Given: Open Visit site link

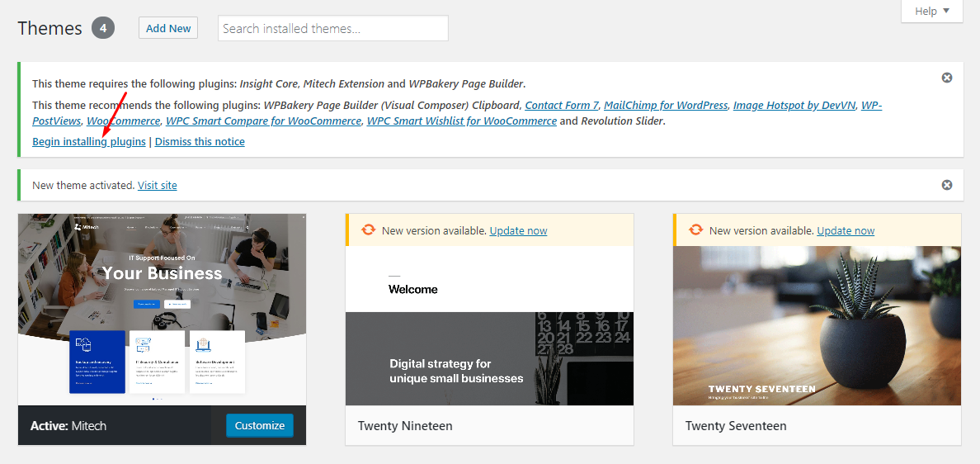Looking at the screenshot, I should click(158, 185).
